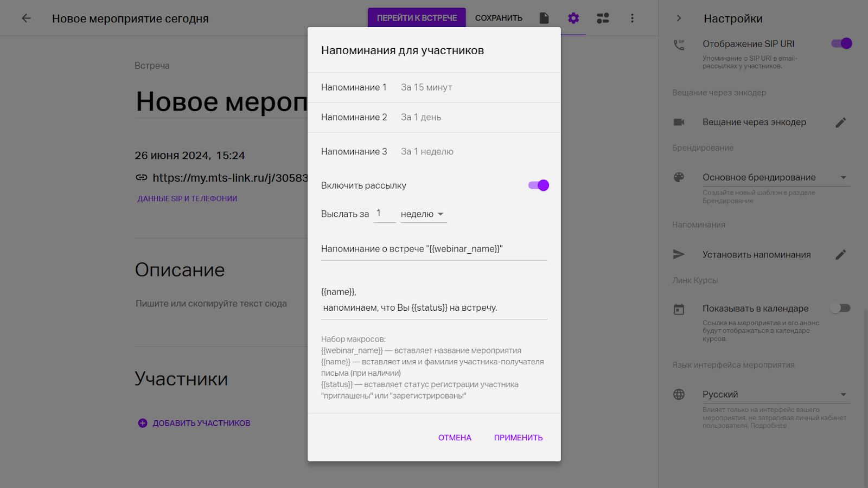The image size is (868, 488).
Task: Click the three-dot more options menu
Action: click(x=632, y=18)
